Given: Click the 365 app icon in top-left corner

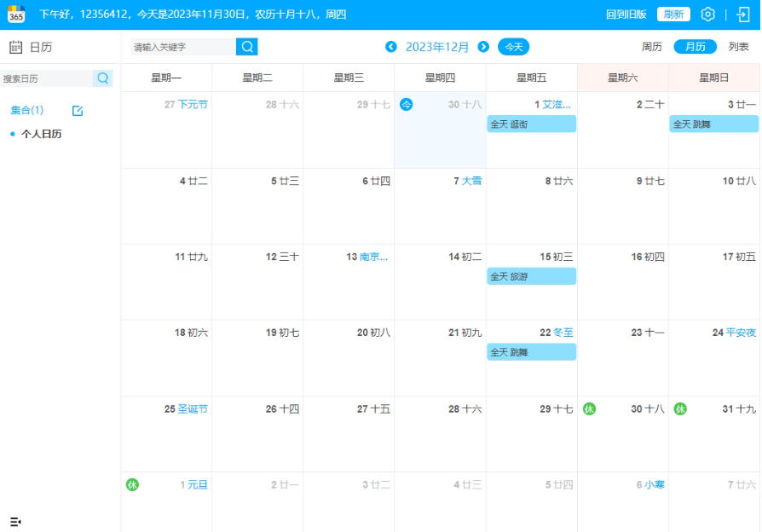Looking at the screenshot, I should tap(18, 13).
